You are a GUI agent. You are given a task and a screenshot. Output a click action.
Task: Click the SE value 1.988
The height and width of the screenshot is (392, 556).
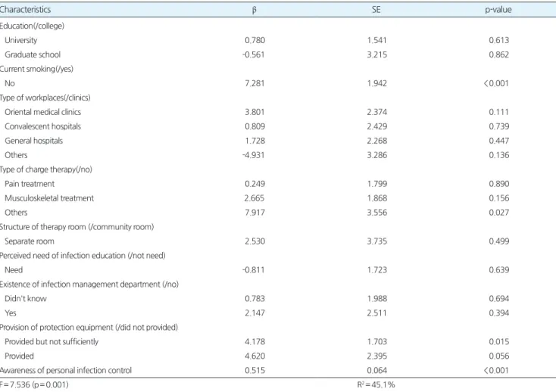tap(377, 298)
